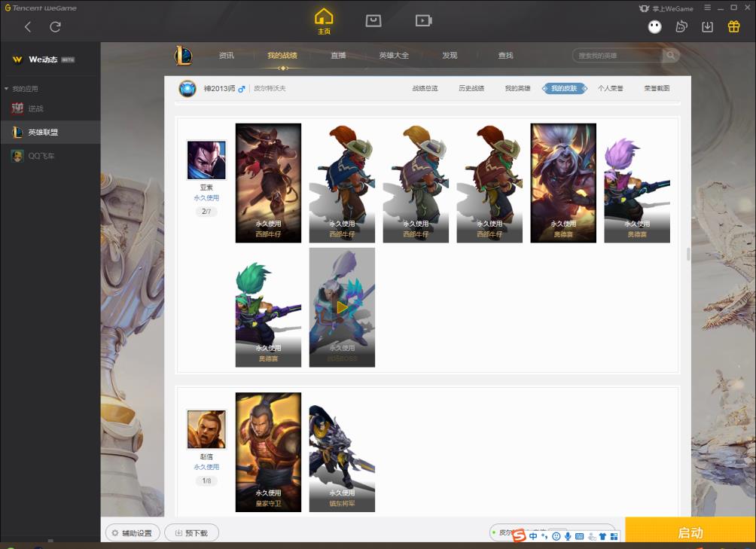Open the 掌上WeGame mobile link
Screen dimensions: 756x549
[666, 9]
